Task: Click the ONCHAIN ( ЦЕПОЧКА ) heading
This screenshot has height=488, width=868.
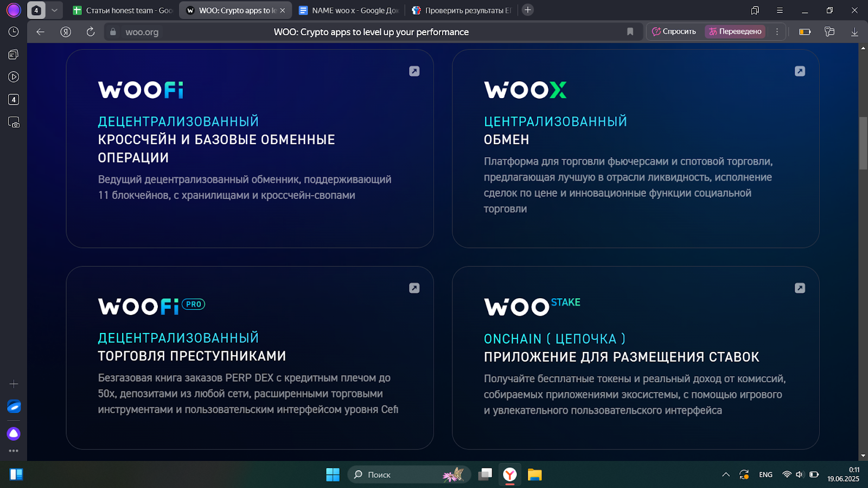Action: tap(554, 339)
